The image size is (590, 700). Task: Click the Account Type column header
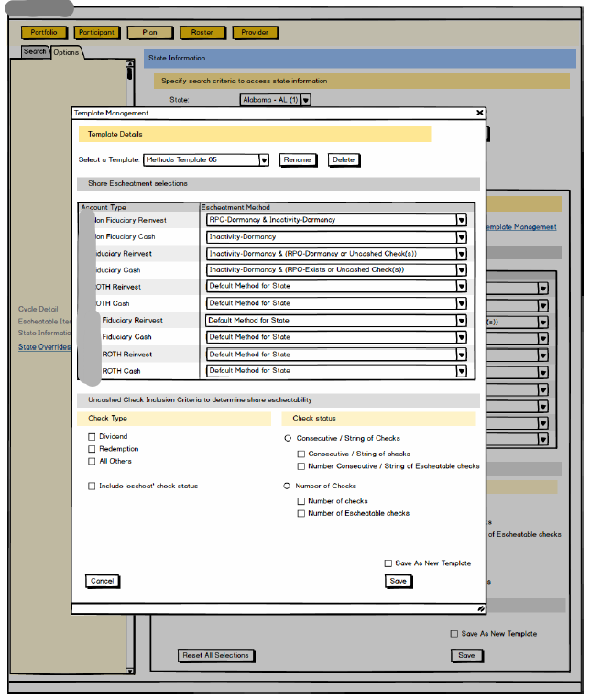104,208
